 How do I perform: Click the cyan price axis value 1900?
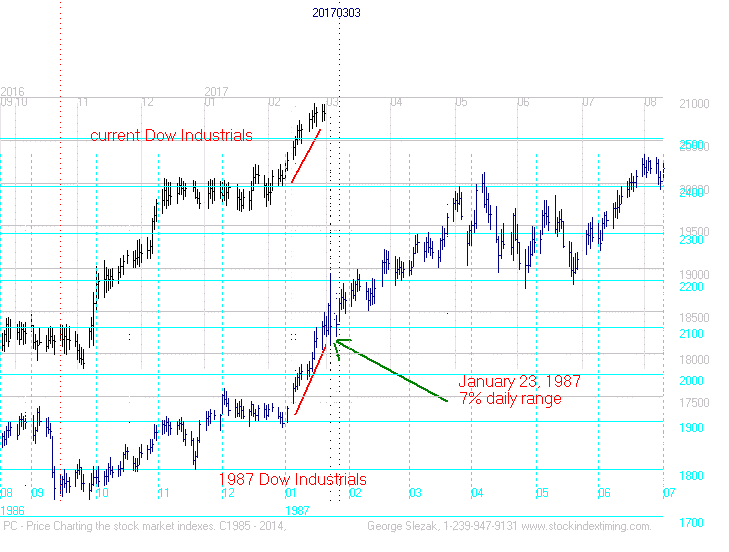pos(691,428)
